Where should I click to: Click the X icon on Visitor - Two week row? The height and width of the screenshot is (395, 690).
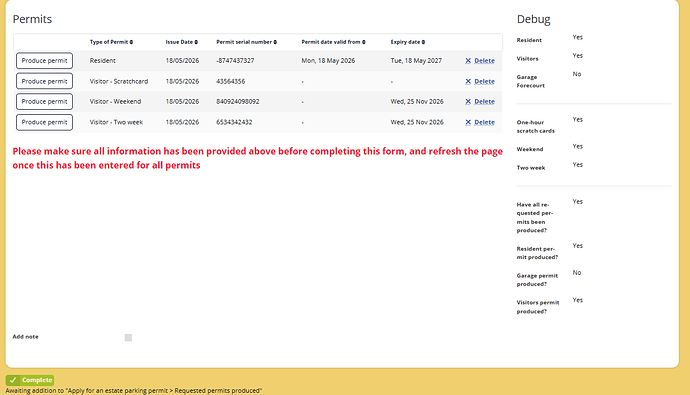[468, 122]
